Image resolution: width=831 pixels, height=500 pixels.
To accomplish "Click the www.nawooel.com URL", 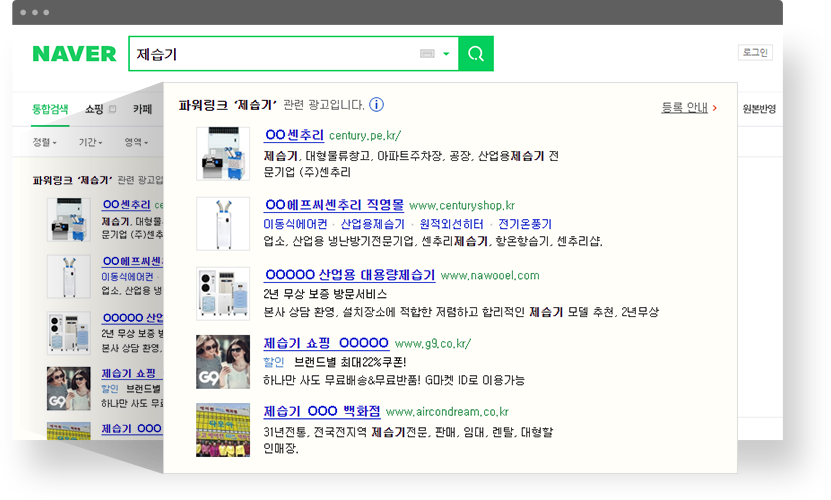I will 490,276.
